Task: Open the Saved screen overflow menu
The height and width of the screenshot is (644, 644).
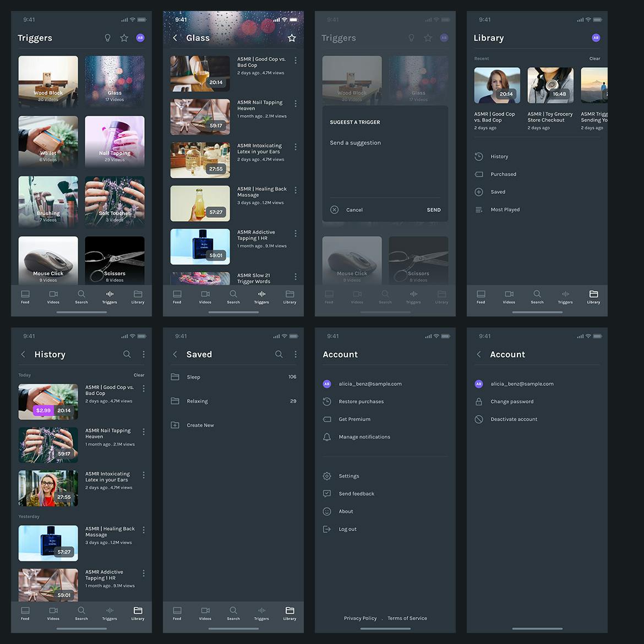Action: 295,354
